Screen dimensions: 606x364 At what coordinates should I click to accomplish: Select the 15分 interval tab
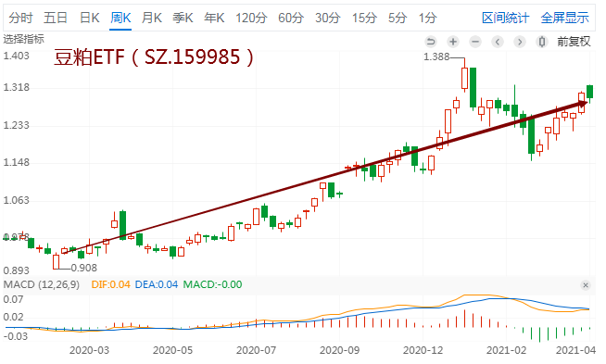364,18
